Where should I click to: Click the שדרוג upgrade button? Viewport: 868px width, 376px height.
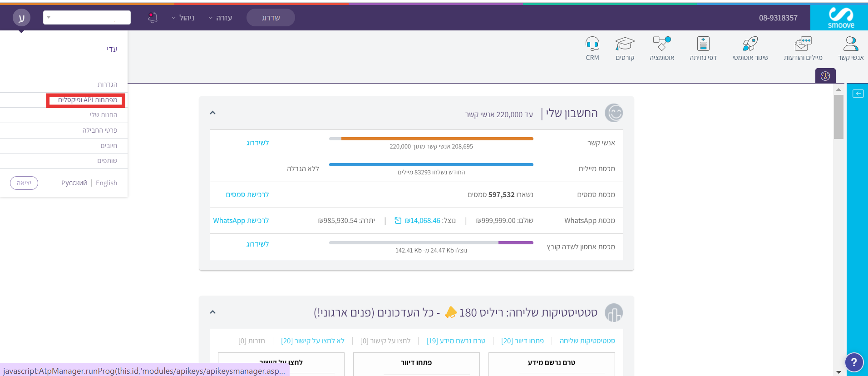click(x=271, y=18)
